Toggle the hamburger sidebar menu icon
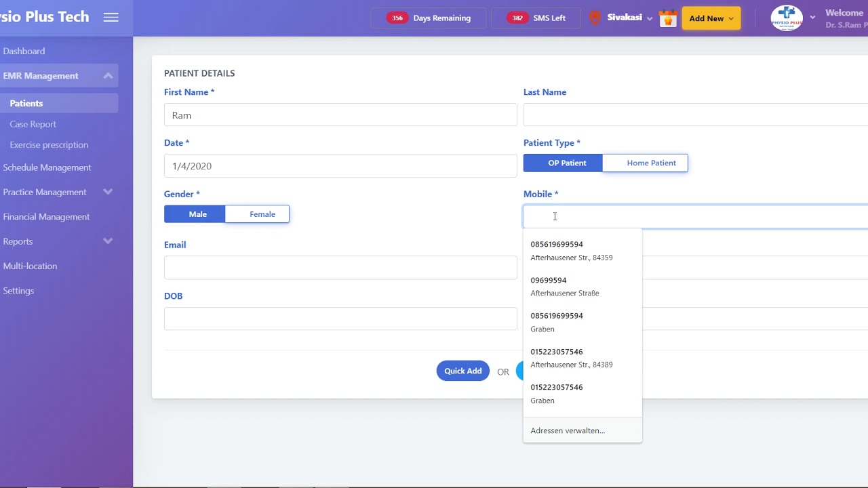868x488 pixels. click(x=111, y=18)
